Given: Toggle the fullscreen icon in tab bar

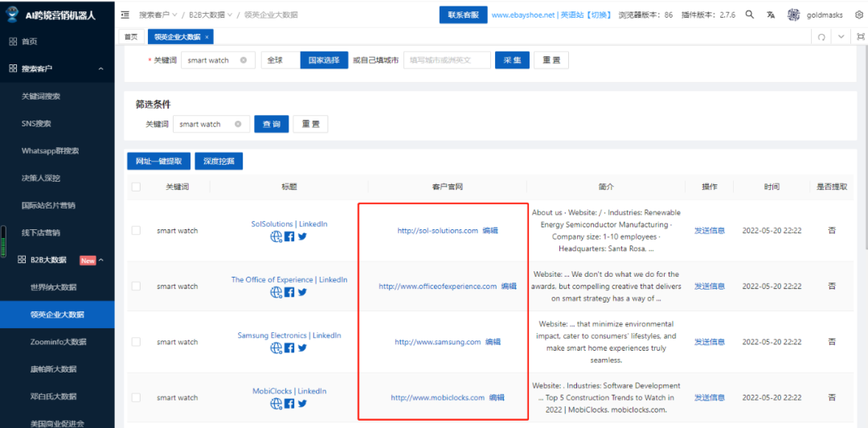Looking at the screenshot, I should point(860,36).
